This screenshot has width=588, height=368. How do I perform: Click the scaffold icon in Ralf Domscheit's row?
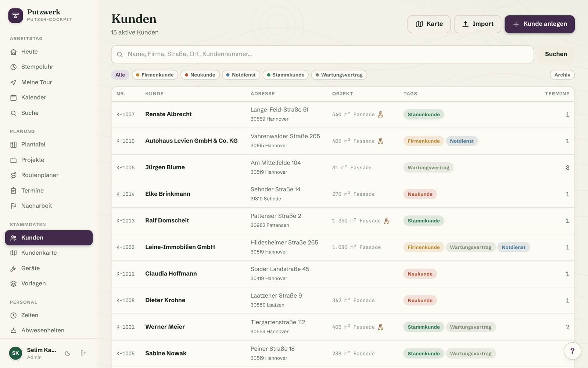[387, 221]
